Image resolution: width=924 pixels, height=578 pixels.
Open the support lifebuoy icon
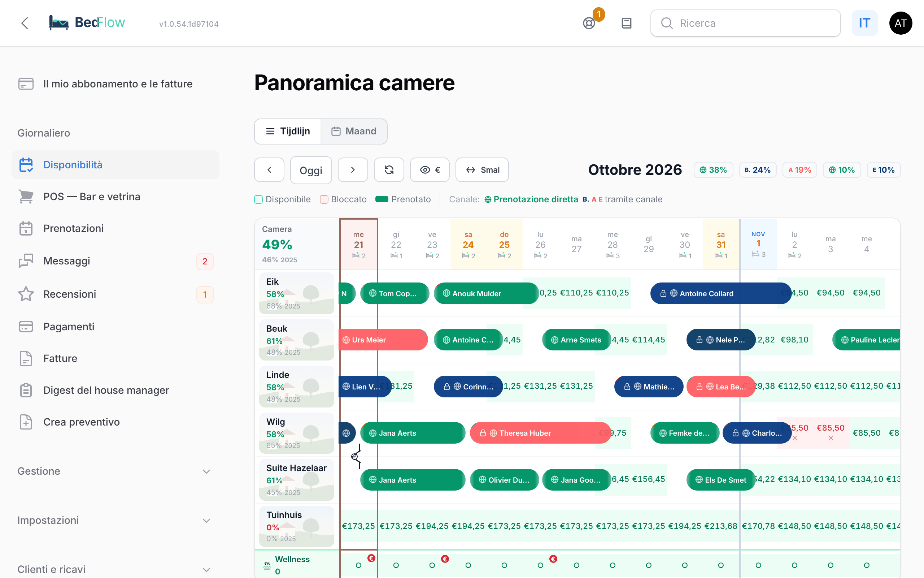589,23
